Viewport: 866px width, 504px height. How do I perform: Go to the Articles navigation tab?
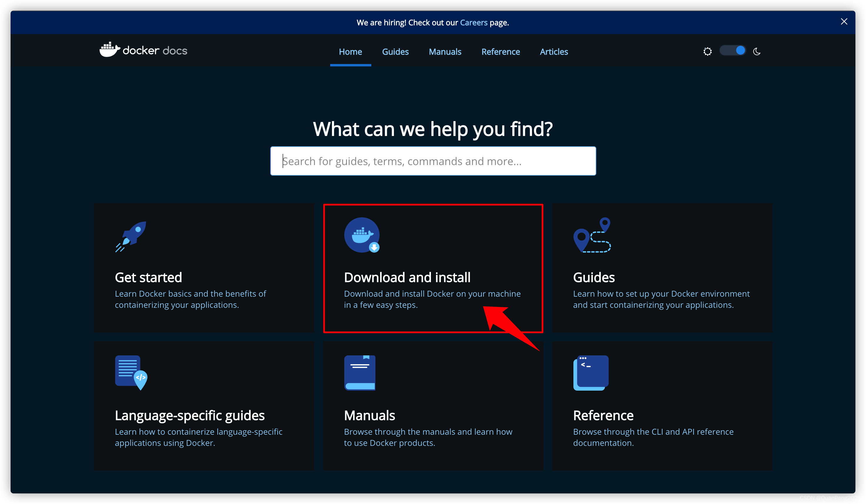(554, 52)
